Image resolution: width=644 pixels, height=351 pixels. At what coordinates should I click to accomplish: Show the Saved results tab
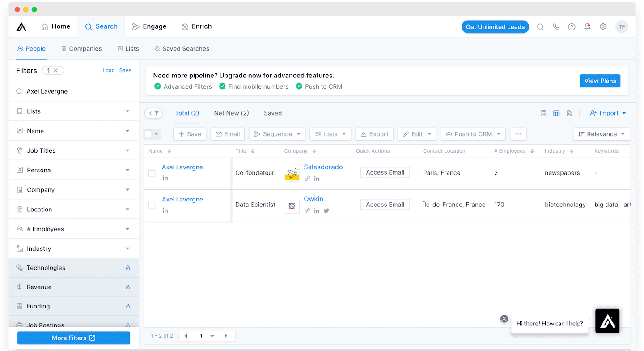point(273,113)
